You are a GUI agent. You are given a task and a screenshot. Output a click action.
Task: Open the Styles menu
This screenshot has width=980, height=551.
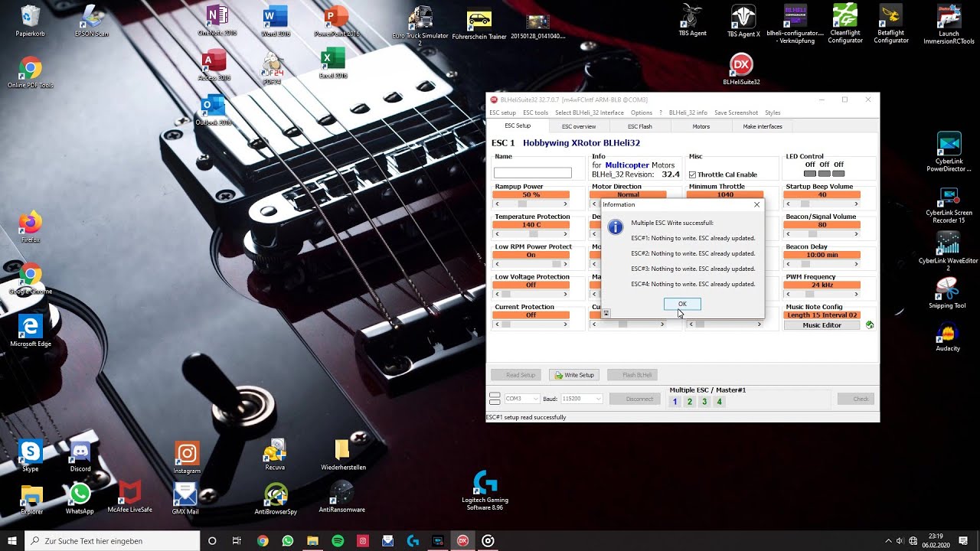point(773,112)
